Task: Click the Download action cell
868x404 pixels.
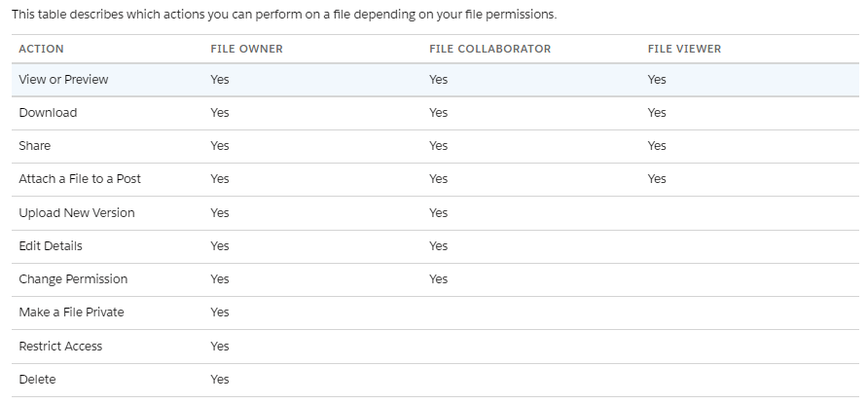Action: click(x=48, y=113)
